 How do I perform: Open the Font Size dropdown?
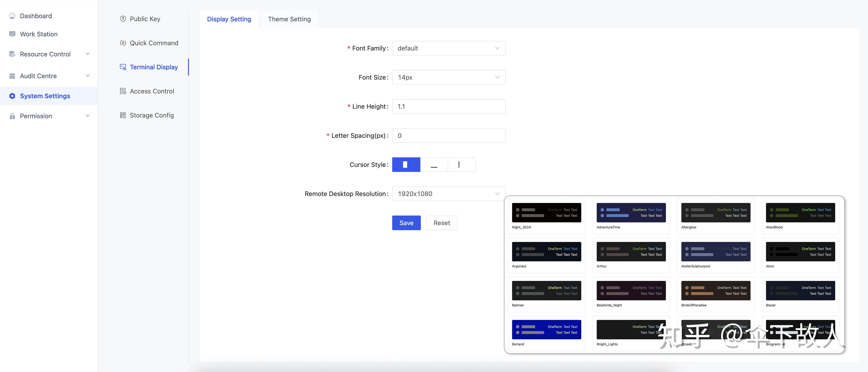pyautogui.click(x=449, y=77)
